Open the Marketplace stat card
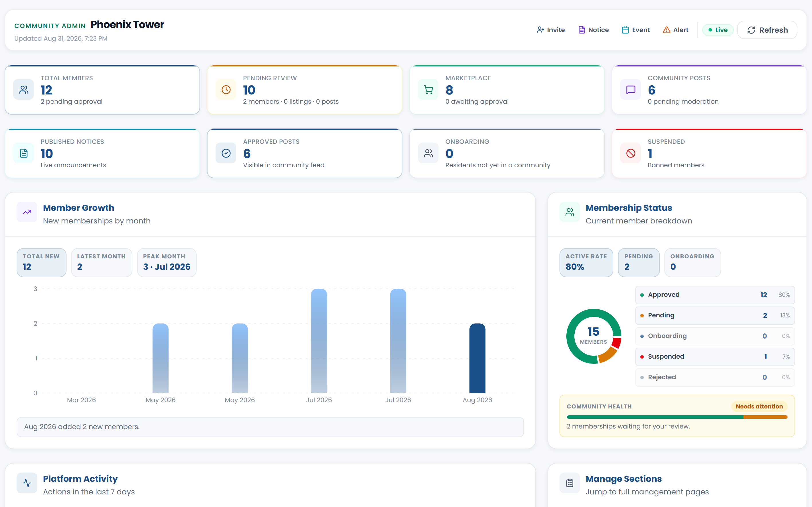 (x=507, y=90)
